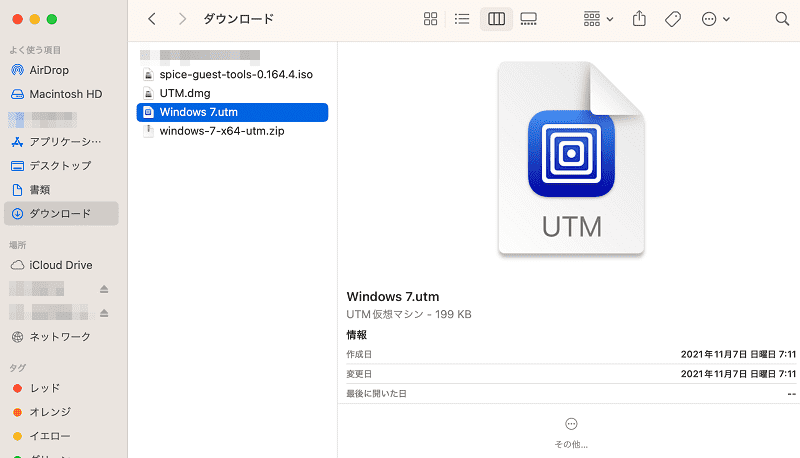
Task: Eject the first blurred volume
Action: click(104, 289)
